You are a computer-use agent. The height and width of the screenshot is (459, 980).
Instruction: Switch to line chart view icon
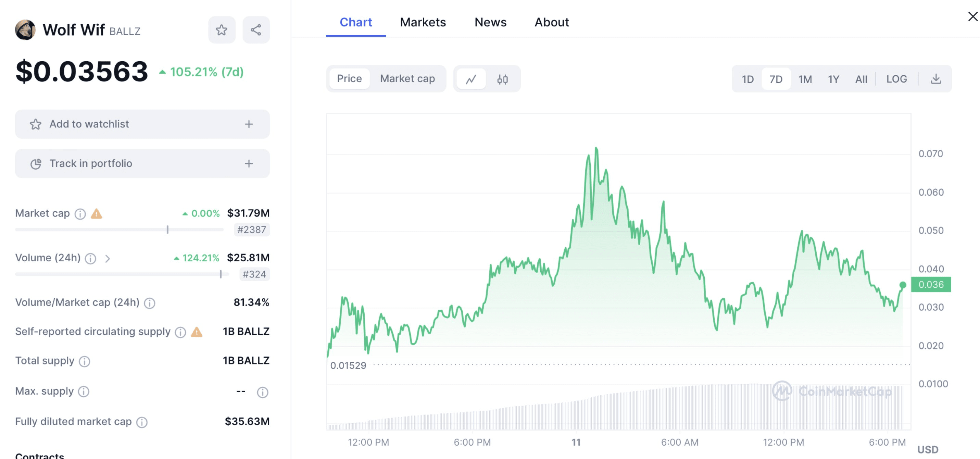click(x=471, y=79)
